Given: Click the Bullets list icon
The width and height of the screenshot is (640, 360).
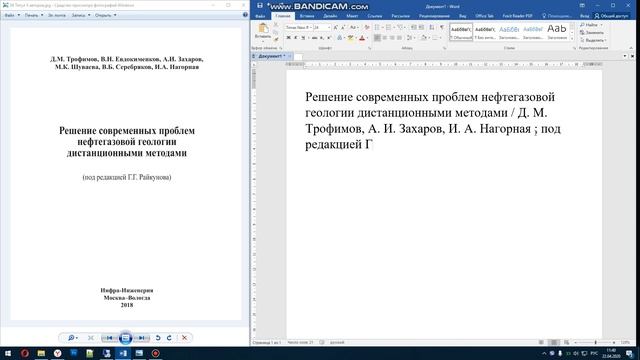Looking at the screenshot, I should [x=377, y=27].
